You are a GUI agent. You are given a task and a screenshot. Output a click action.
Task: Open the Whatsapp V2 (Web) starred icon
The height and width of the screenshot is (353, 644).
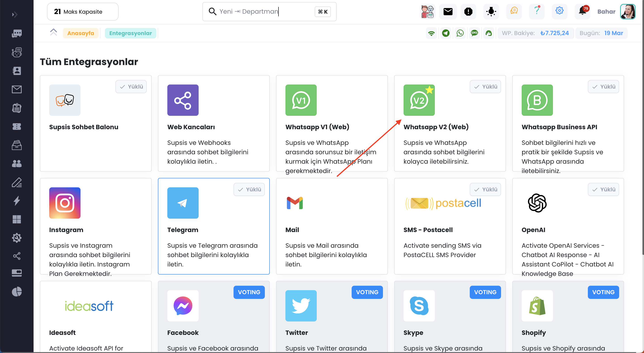419,100
